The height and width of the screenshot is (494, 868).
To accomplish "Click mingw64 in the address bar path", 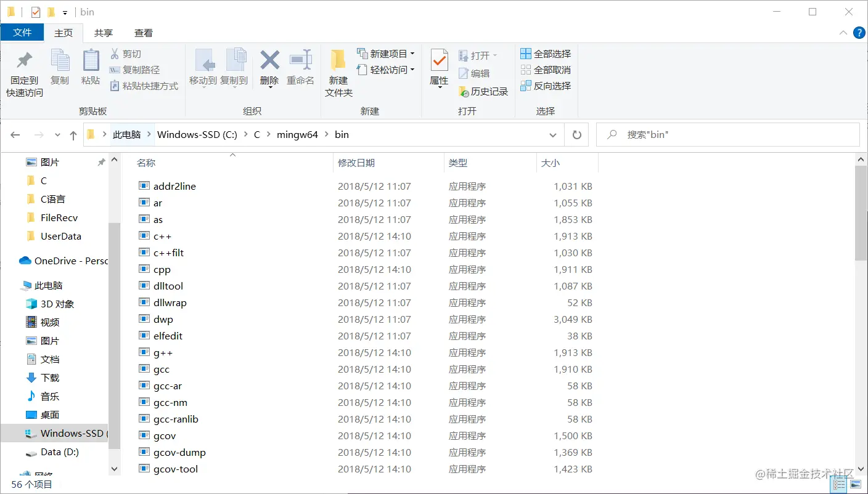I will pos(297,134).
